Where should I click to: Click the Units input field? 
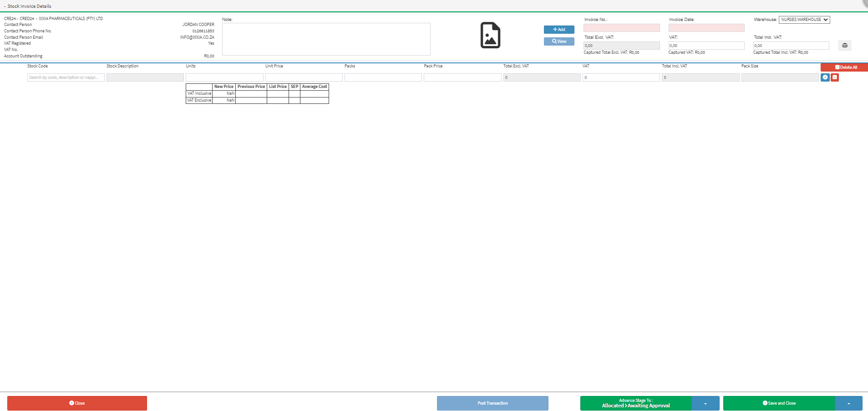[224, 77]
